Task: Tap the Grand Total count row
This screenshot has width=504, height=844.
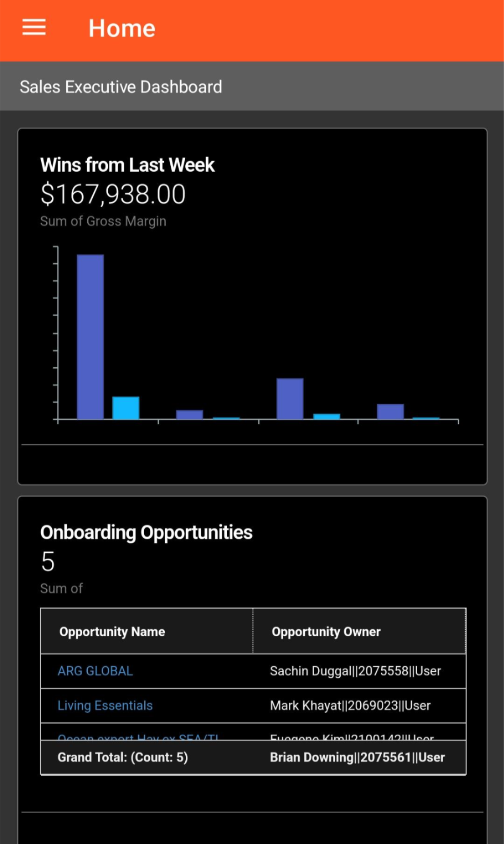Action: (x=123, y=757)
